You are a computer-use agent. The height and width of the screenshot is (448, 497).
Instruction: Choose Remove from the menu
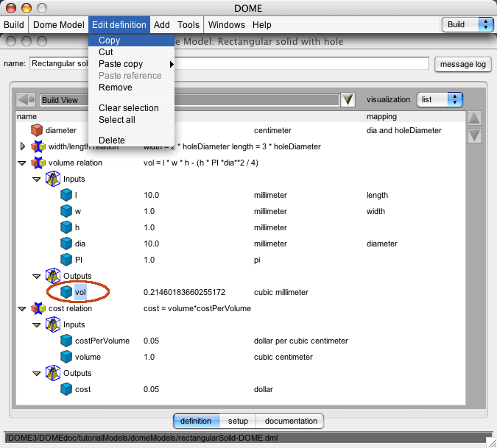132,88
